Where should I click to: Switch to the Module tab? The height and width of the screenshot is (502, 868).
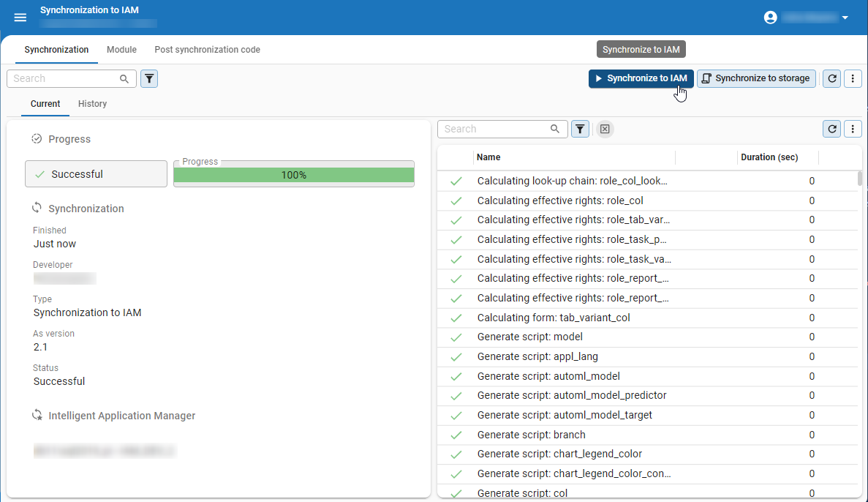click(121, 50)
